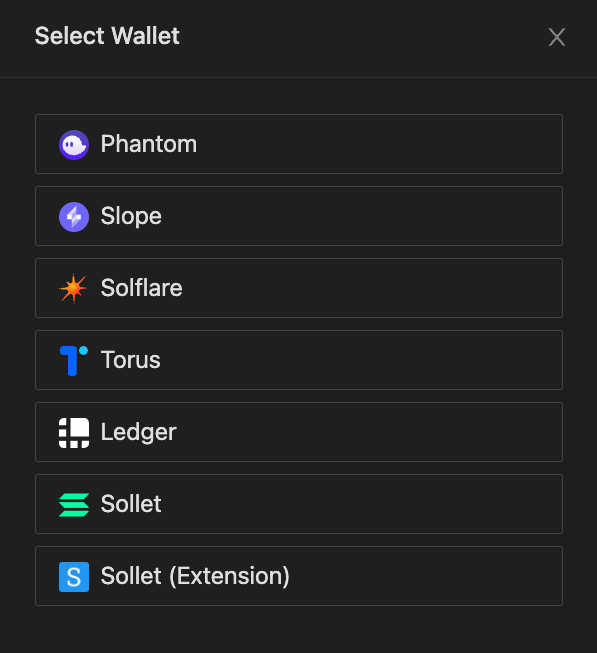Select the Sollet web wallet
Viewport: 597px width, 653px height.
[x=299, y=504]
